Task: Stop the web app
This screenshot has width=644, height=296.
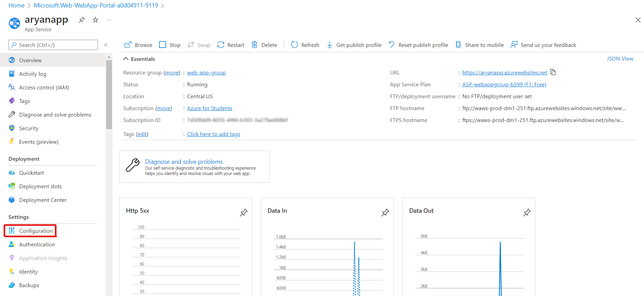Action: click(x=170, y=45)
